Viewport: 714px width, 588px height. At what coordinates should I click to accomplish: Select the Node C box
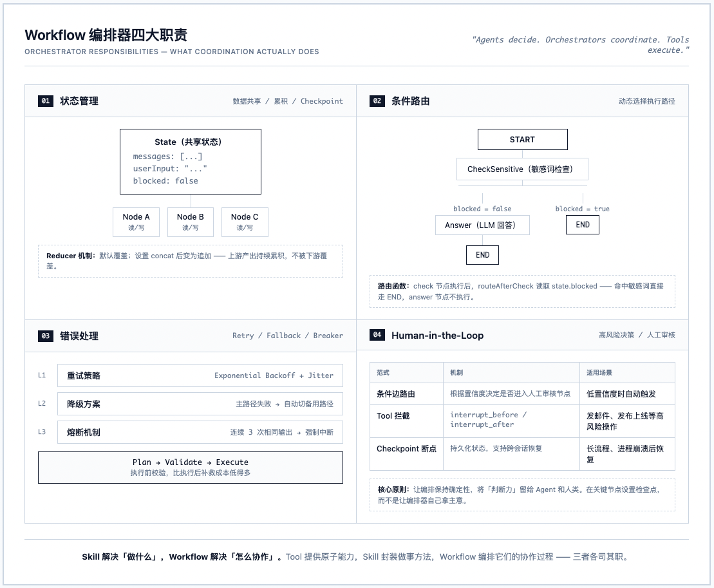pyautogui.click(x=245, y=222)
